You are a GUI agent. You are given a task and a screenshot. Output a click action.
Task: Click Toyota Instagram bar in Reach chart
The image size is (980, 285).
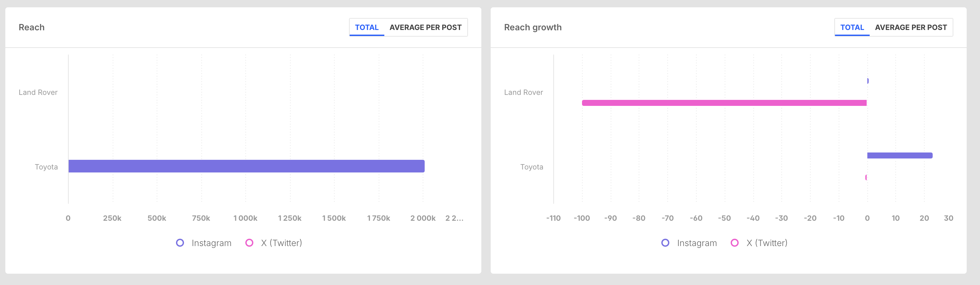tap(247, 166)
